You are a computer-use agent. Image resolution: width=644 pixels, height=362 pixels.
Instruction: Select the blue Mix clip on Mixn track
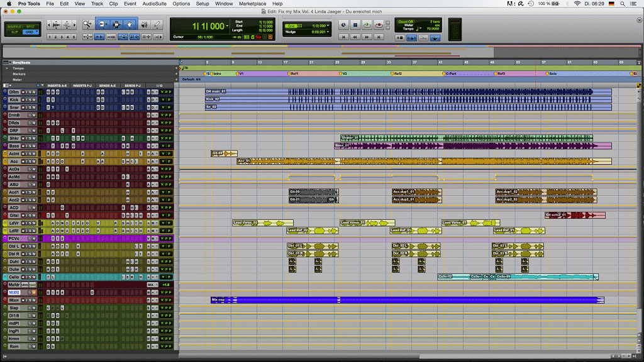click(407, 300)
